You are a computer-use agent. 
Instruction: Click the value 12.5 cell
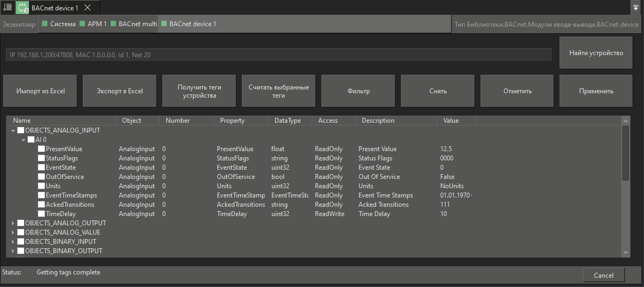[x=446, y=149]
